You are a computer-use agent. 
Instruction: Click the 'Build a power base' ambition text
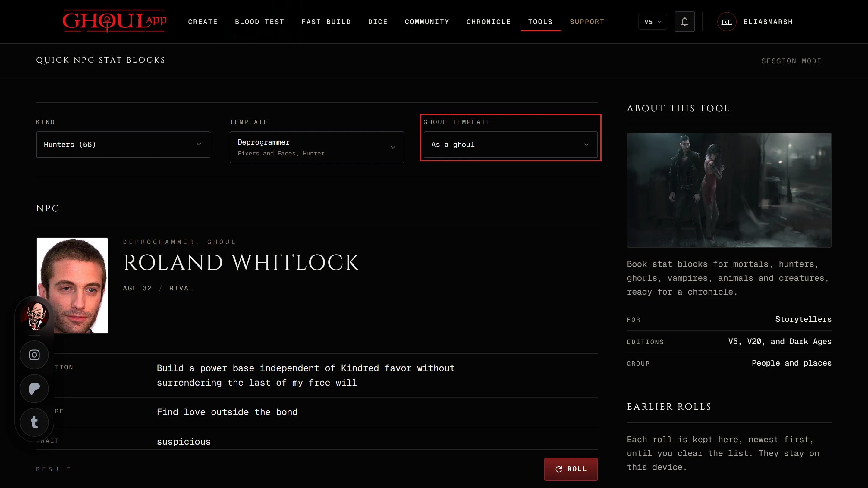coord(306,375)
